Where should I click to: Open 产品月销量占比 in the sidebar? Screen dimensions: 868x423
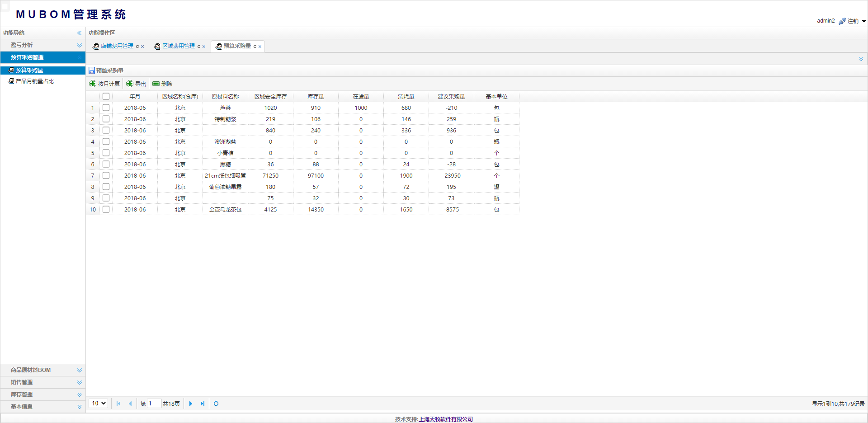click(x=34, y=81)
